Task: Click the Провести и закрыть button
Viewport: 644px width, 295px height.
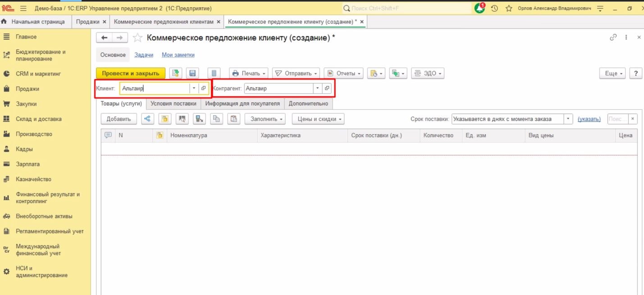Action: pos(131,73)
